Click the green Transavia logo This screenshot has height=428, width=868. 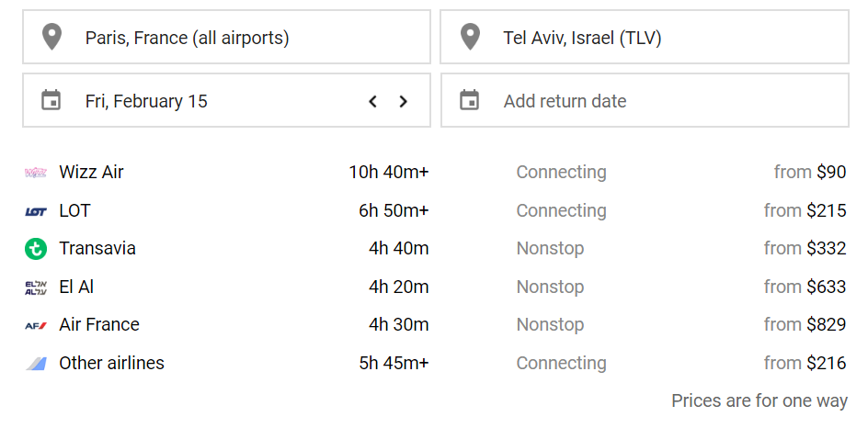36,249
